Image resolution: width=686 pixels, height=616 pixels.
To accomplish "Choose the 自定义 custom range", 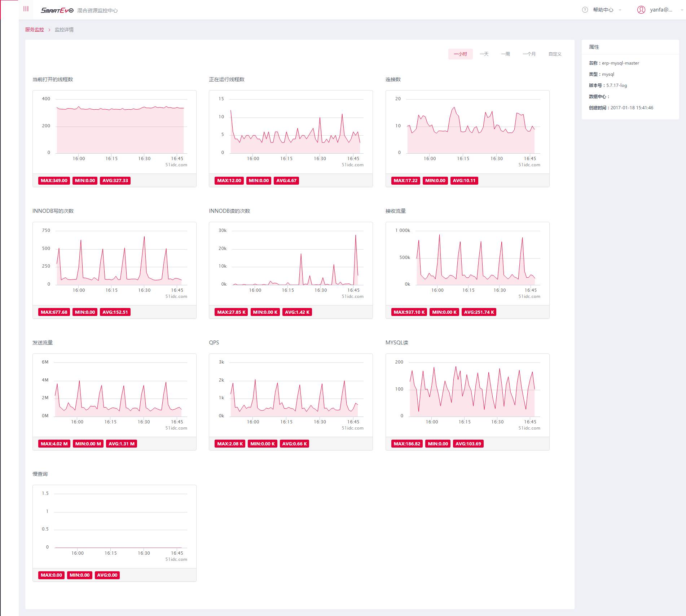I will pyautogui.click(x=555, y=54).
